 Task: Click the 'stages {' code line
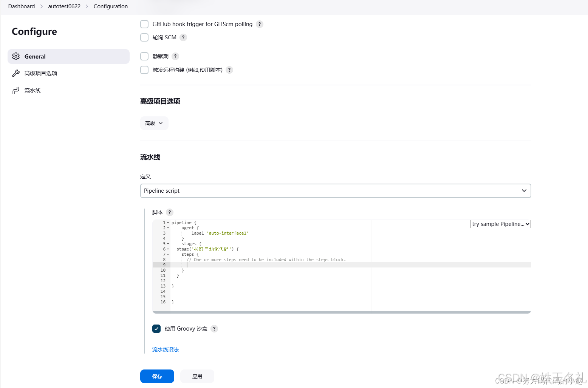[x=192, y=244]
